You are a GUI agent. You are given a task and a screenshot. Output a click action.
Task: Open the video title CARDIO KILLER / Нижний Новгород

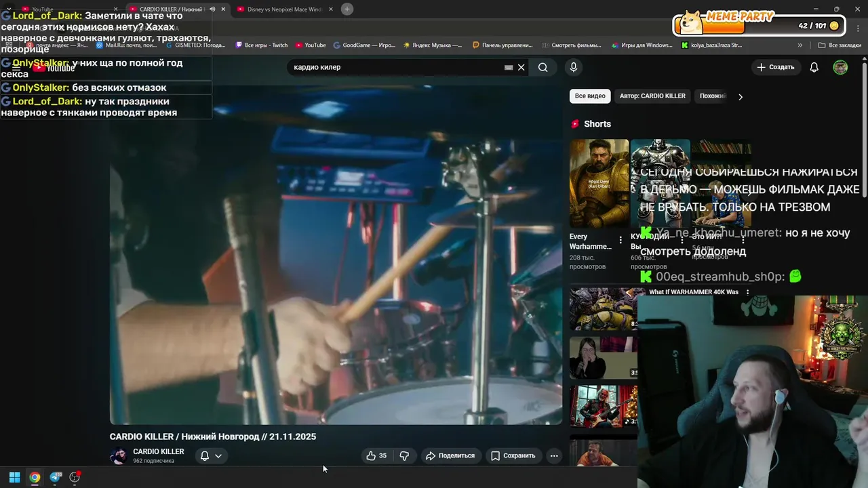pos(213,436)
